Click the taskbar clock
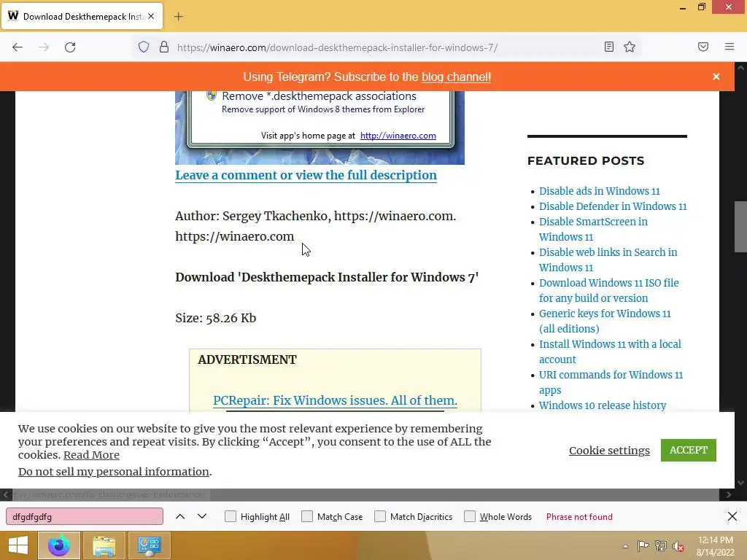Image resolution: width=747 pixels, height=560 pixels. tap(715, 546)
